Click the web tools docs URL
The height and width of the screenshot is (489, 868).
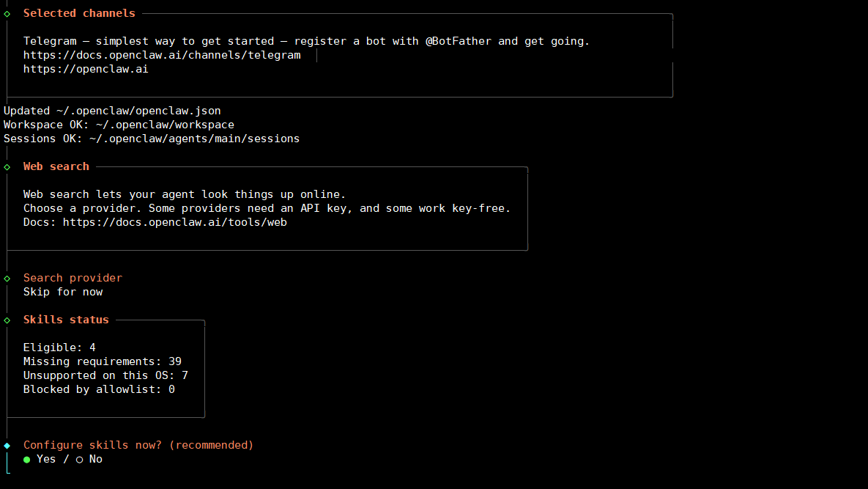click(174, 221)
